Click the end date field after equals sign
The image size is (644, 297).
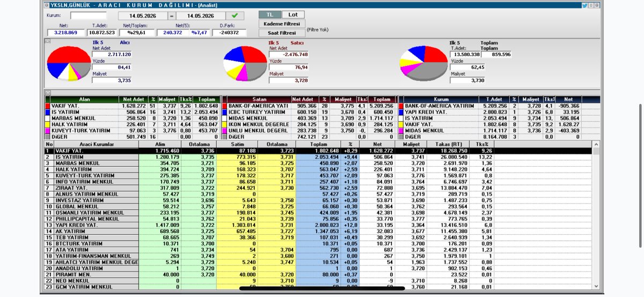(x=200, y=16)
